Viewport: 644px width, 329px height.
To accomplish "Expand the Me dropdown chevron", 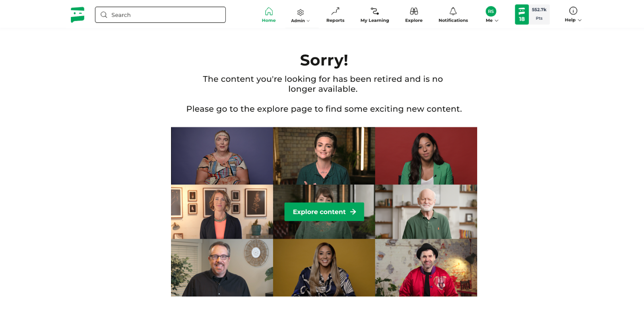I will (497, 21).
